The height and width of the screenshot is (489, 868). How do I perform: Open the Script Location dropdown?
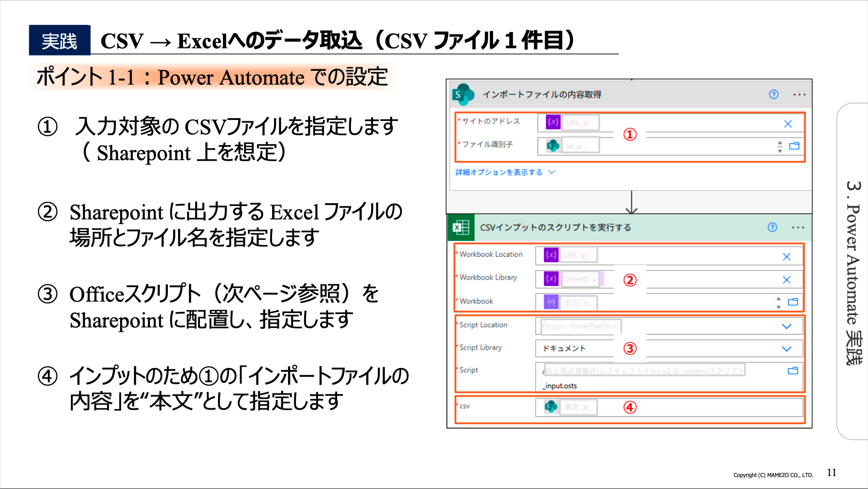pyautogui.click(x=786, y=326)
